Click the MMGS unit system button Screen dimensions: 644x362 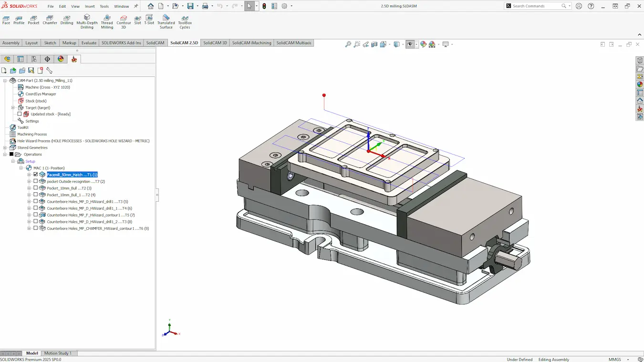pos(615,359)
